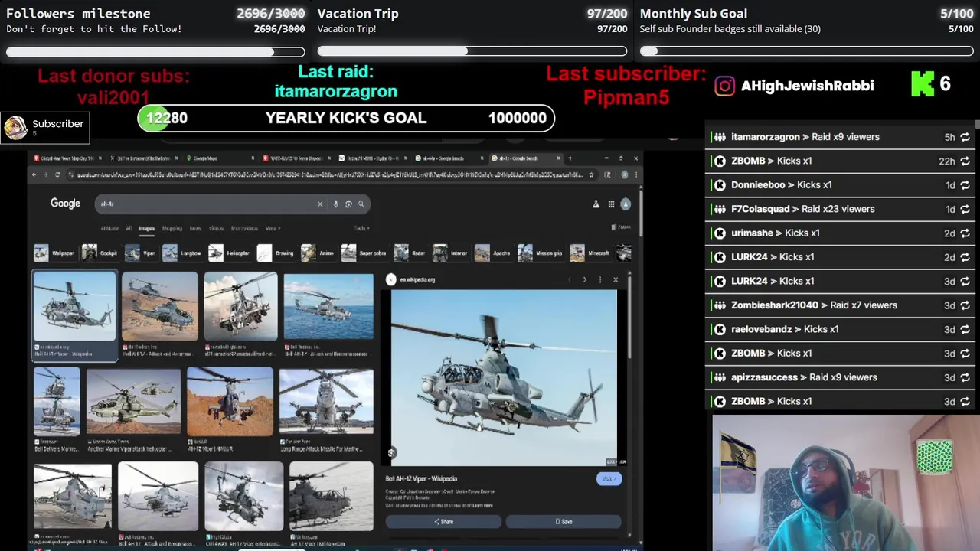Filter images by the Longbow chip

tap(182, 253)
